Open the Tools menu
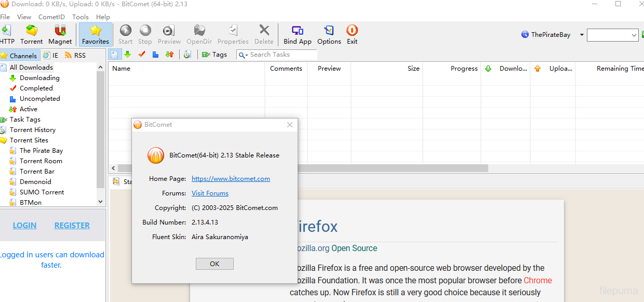 (x=81, y=17)
